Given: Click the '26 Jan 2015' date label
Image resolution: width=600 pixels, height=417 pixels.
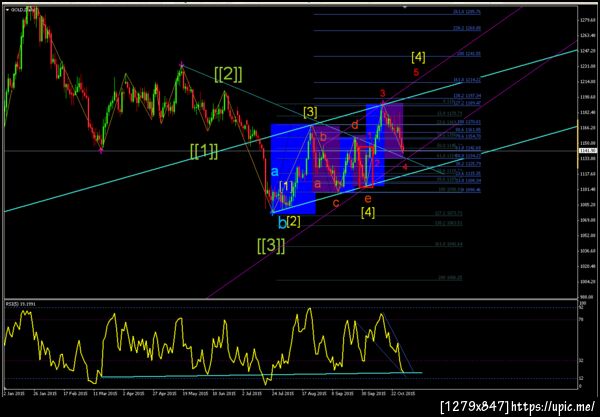Looking at the screenshot, I should pos(44,393).
